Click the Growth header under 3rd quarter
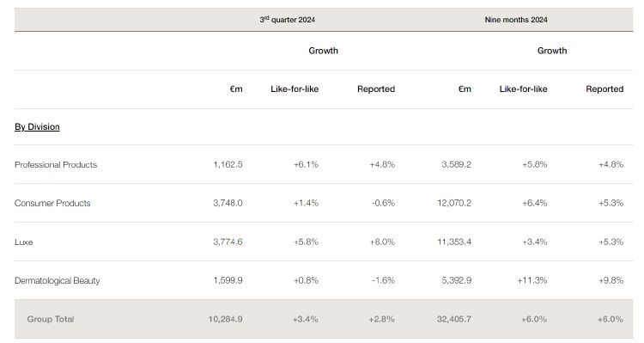644x343 pixels. (323, 51)
